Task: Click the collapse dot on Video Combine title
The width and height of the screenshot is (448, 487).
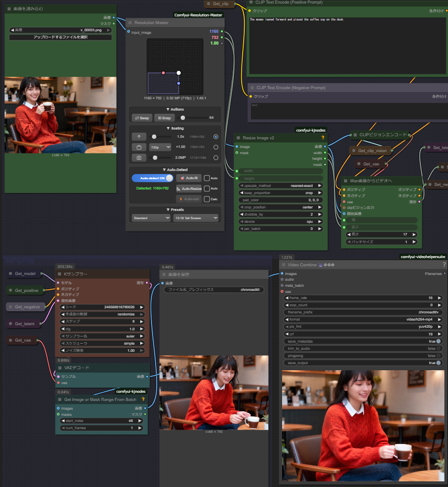Action: (284, 265)
